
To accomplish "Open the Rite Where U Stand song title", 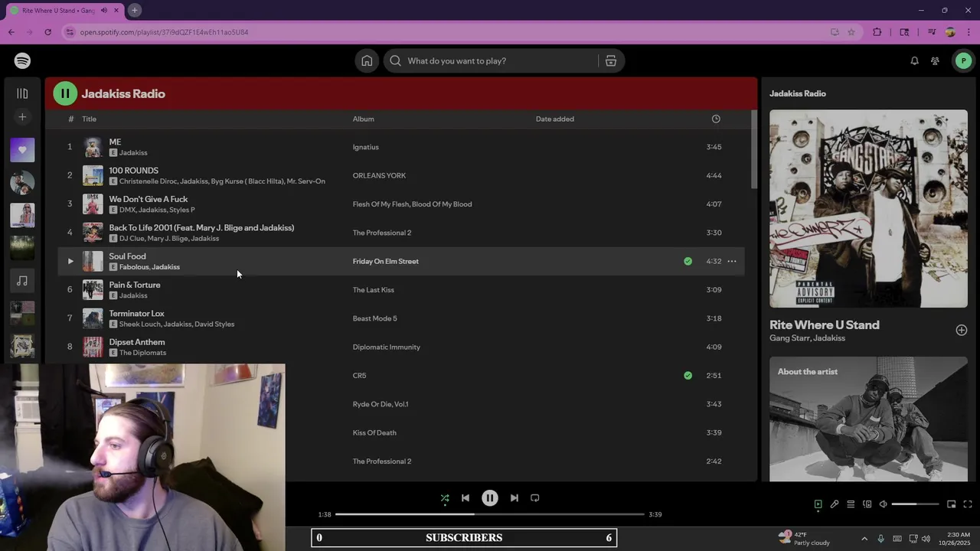I will pyautogui.click(x=825, y=325).
